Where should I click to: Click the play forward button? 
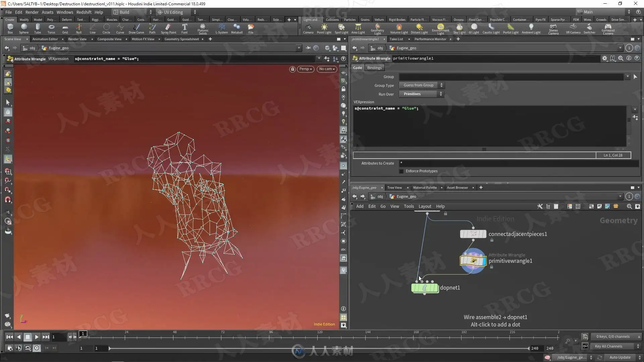[x=37, y=337]
